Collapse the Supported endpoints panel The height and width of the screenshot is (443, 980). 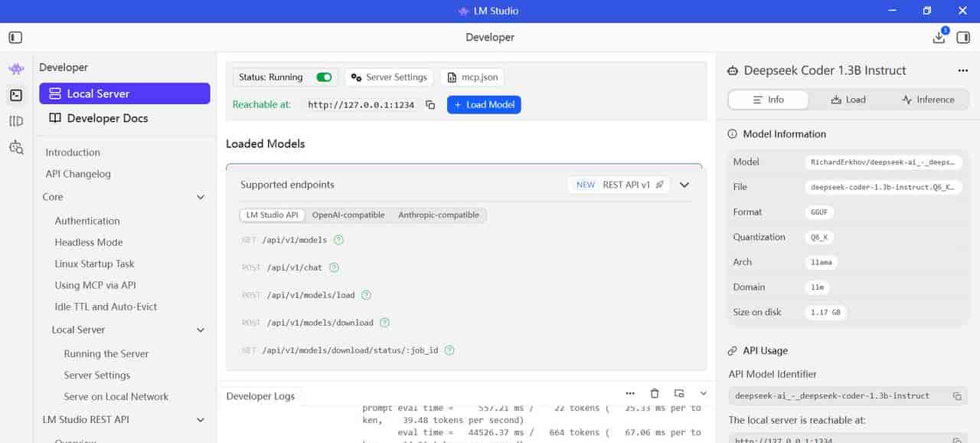click(x=685, y=185)
